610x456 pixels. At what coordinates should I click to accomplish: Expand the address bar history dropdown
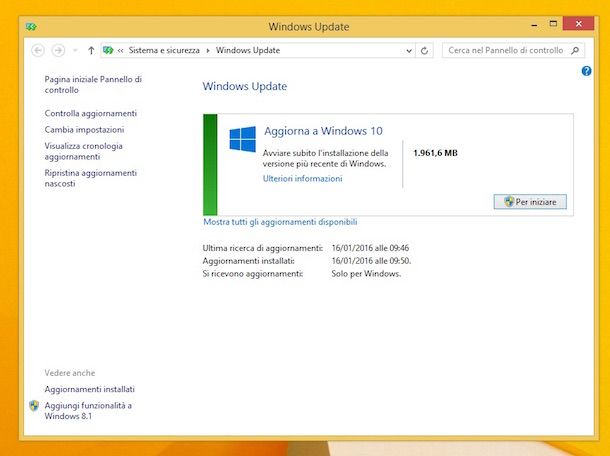409,51
